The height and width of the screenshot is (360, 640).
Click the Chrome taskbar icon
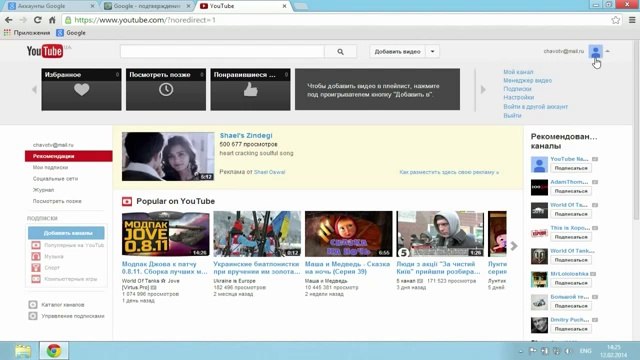tap(54, 351)
